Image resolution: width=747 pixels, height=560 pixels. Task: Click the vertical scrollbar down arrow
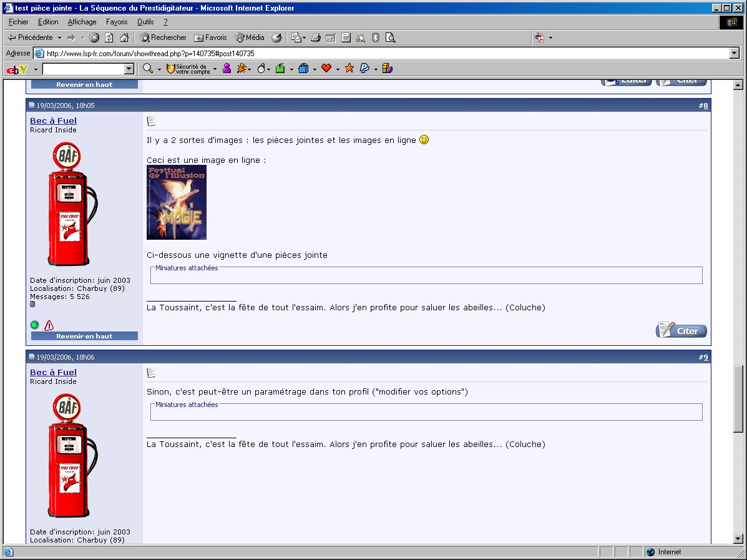point(738,538)
